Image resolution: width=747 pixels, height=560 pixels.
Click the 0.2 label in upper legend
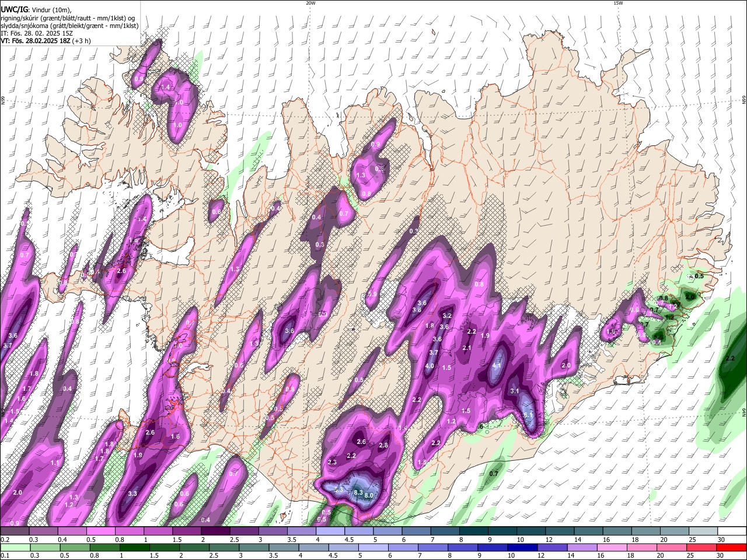5,540
